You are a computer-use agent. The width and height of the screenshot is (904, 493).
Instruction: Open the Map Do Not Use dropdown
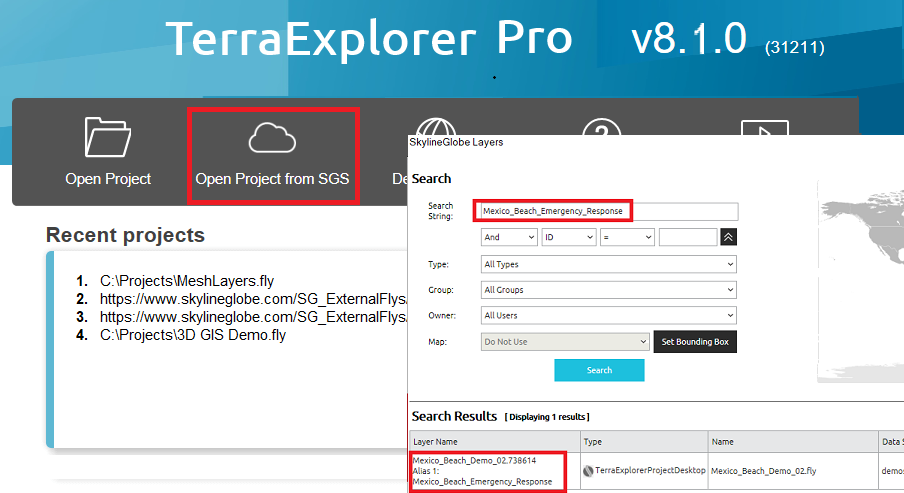click(x=565, y=342)
